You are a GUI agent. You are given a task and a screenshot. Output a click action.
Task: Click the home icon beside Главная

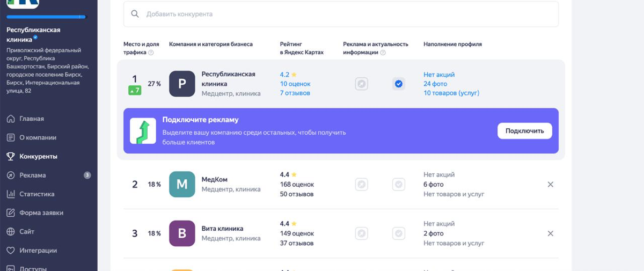point(10,119)
